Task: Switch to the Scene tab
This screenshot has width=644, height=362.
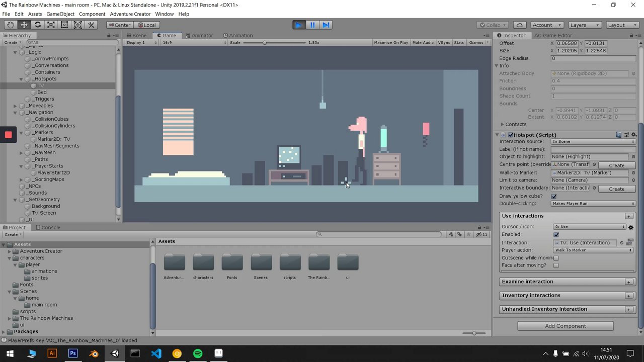Action: pyautogui.click(x=136, y=36)
